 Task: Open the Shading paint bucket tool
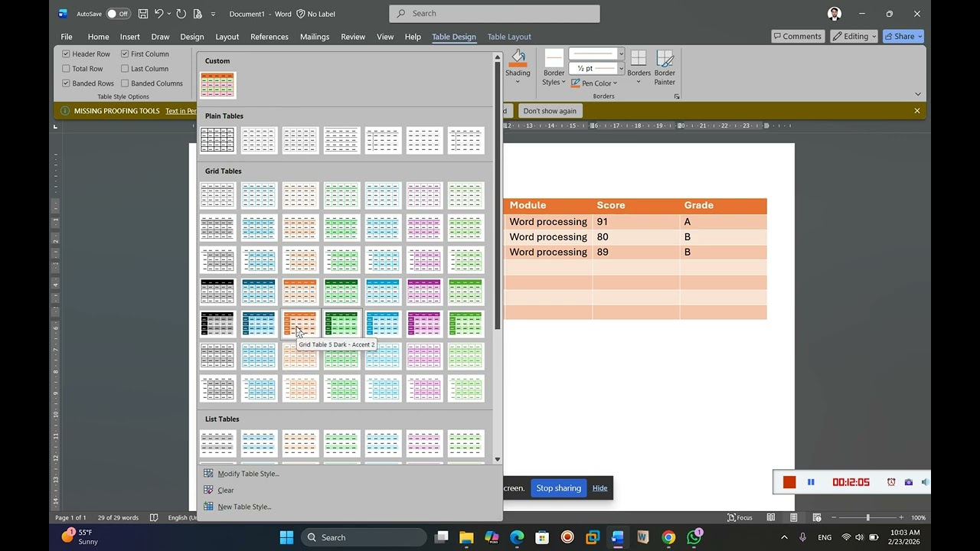pyautogui.click(x=518, y=58)
